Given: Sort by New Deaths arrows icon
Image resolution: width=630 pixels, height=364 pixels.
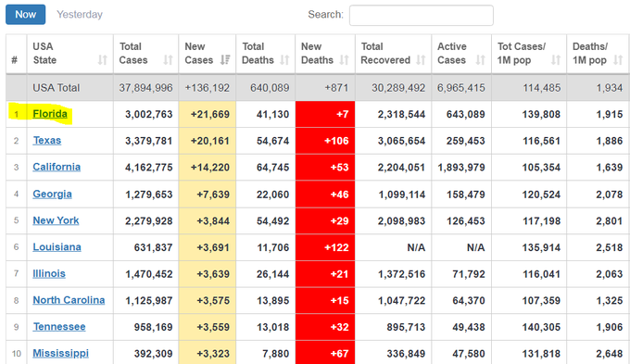Looking at the screenshot, I should click(344, 60).
